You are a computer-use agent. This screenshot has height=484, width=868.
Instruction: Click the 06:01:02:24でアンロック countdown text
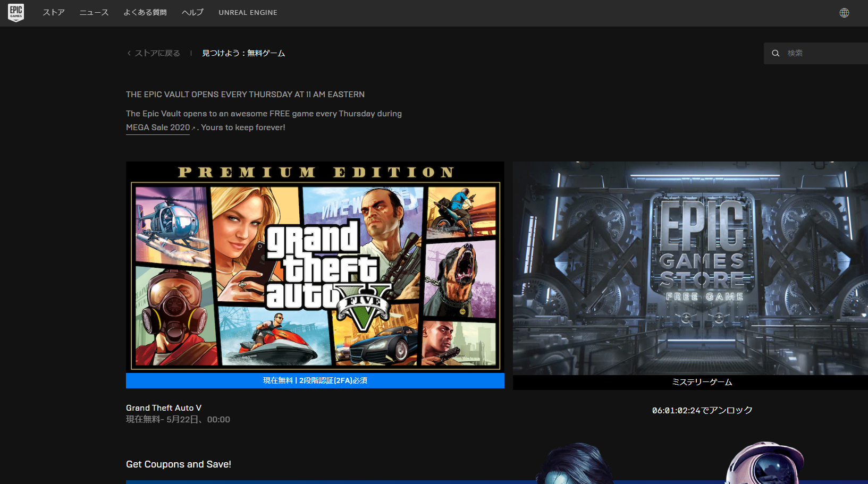click(702, 410)
